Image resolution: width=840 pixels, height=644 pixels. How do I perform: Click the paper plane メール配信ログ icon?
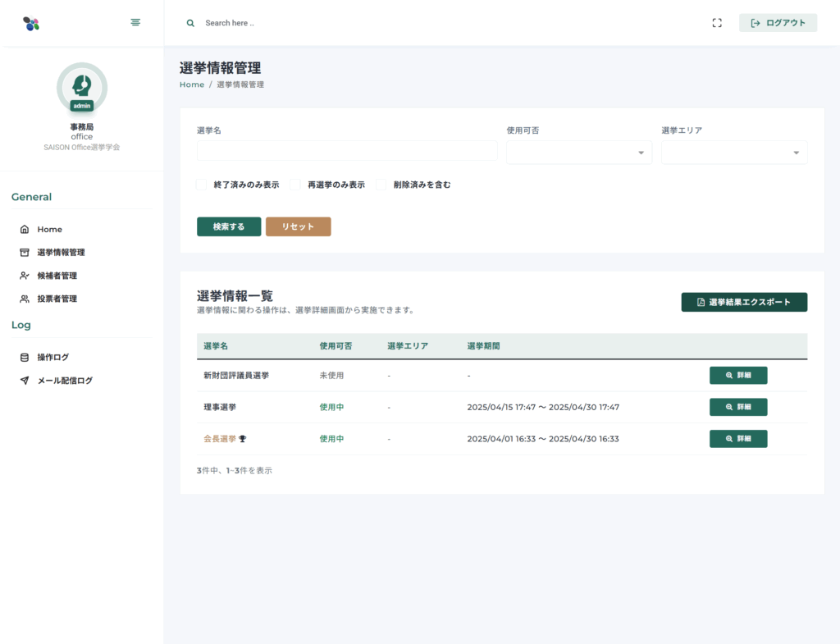click(x=25, y=381)
